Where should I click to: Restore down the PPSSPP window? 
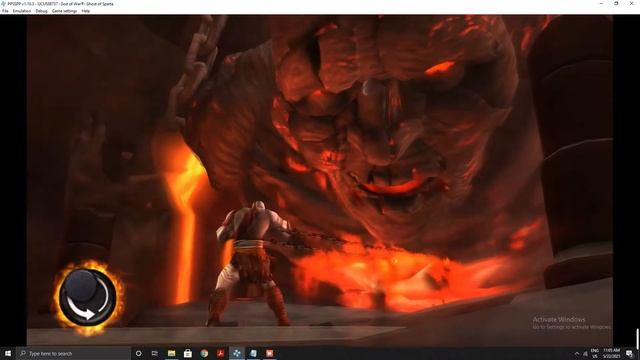click(616, 4)
